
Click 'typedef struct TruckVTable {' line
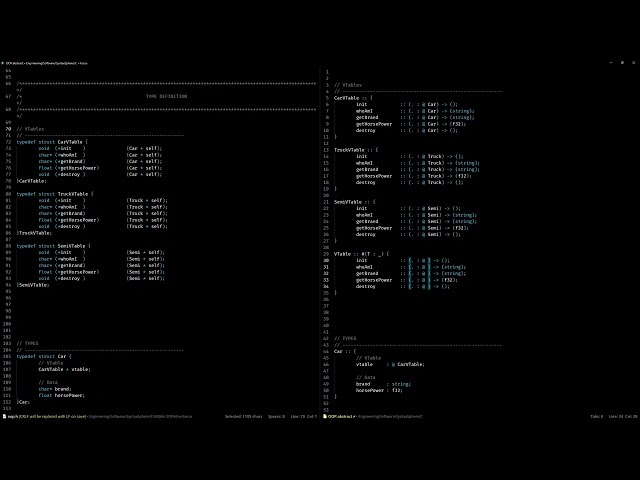coord(55,194)
